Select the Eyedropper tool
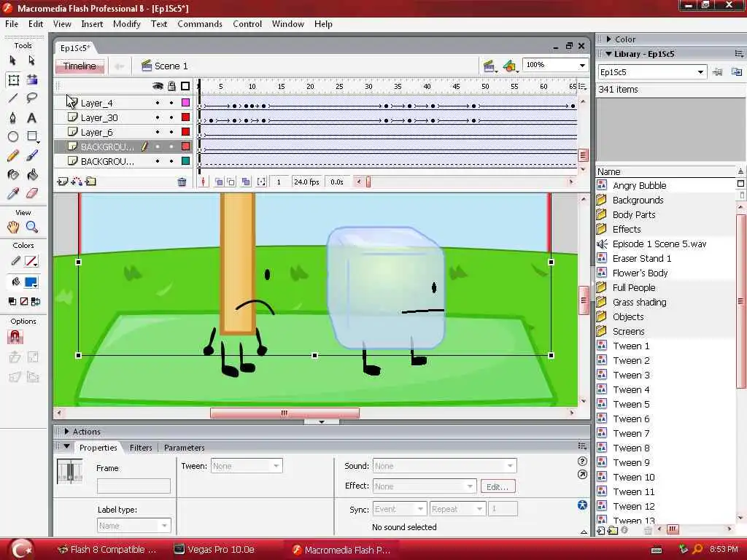The width and height of the screenshot is (747, 560). [x=13, y=193]
